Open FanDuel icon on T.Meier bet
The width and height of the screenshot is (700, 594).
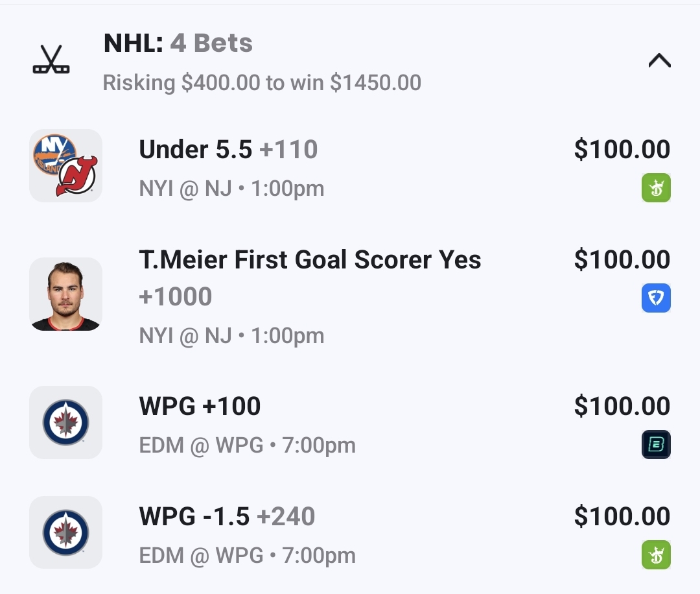pyautogui.click(x=656, y=298)
